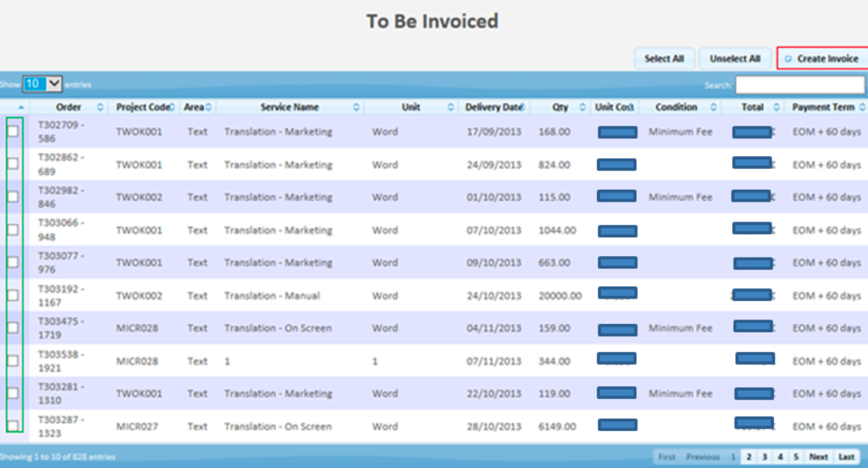Focus the Search input field
868x468 pixels.
pos(800,85)
